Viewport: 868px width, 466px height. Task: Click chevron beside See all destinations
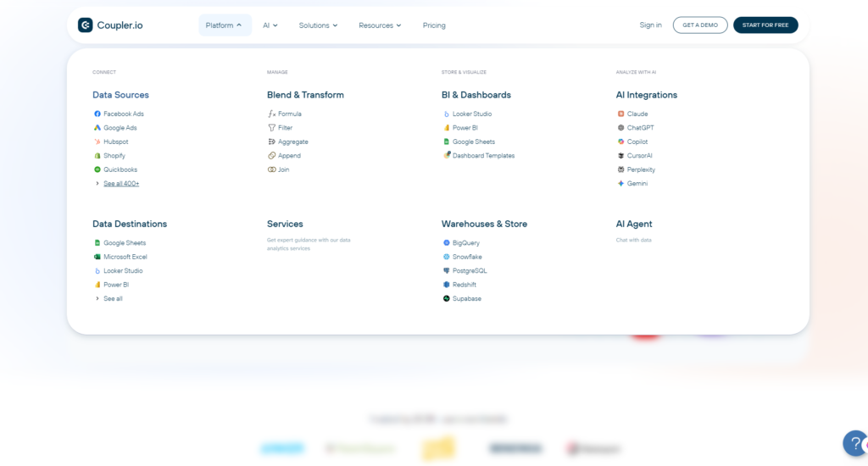pos(97,298)
